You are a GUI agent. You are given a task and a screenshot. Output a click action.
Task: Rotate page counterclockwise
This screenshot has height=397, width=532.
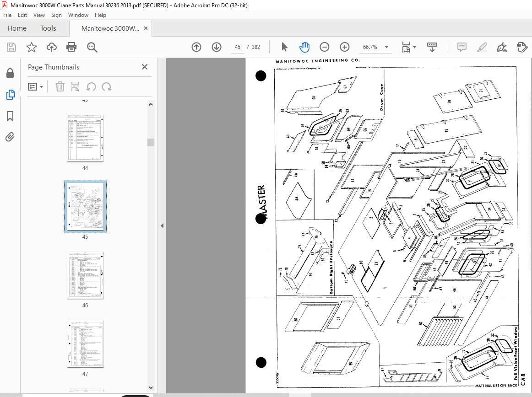(91, 87)
